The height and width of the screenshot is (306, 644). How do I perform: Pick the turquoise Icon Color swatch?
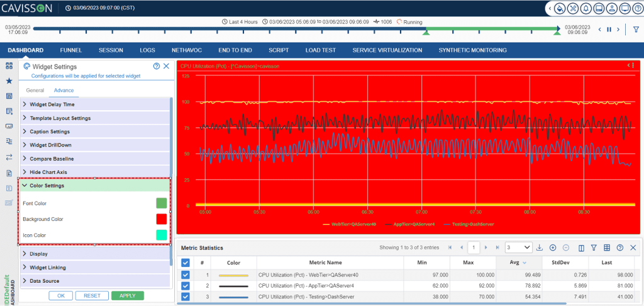pyautogui.click(x=162, y=235)
